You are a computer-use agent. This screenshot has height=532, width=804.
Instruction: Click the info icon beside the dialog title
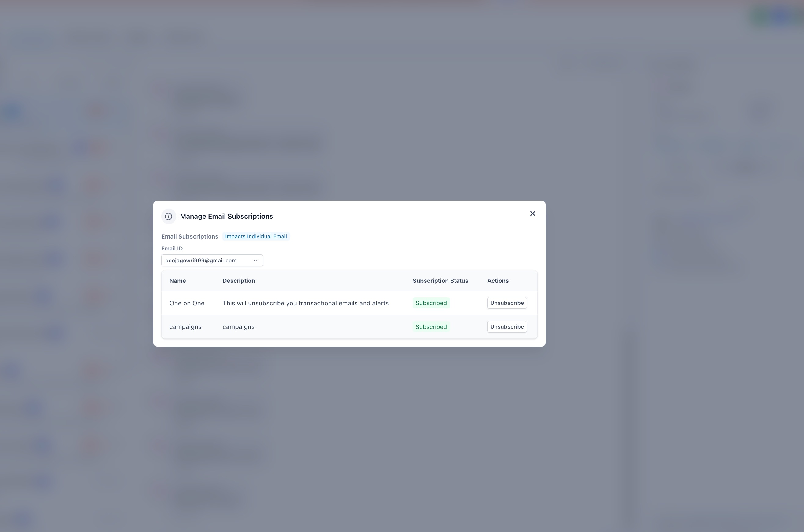click(x=168, y=217)
